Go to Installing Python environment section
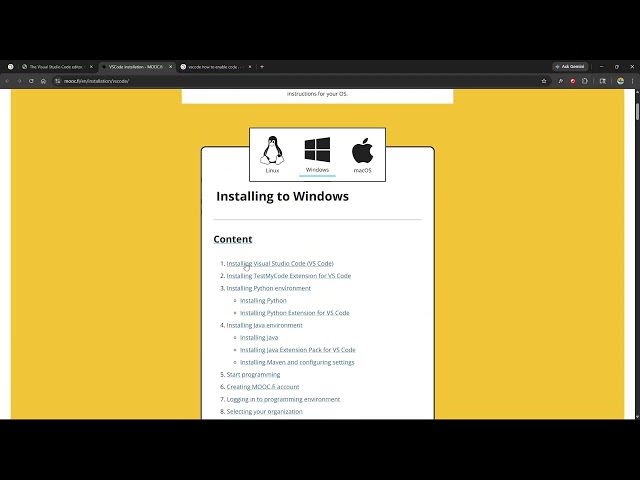The image size is (640, 480). [269, 288]
